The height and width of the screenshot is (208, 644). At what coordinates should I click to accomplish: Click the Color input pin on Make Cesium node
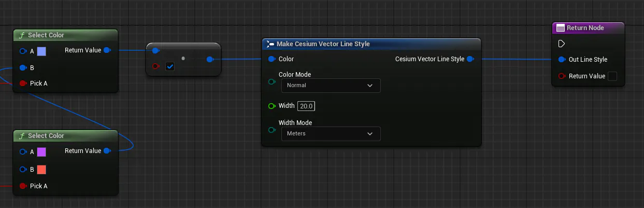click(272, 59)
